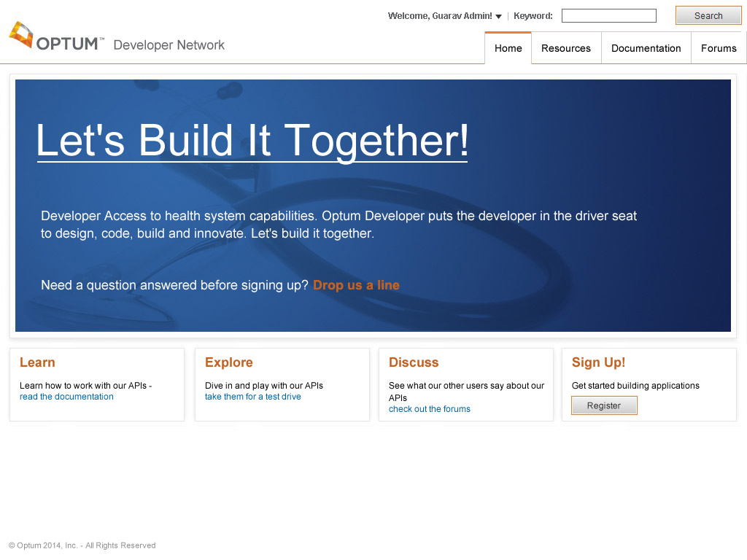Click the Sign Up! card heading
The height and width of the screenshot is (560, 747).
pos(598,362)
